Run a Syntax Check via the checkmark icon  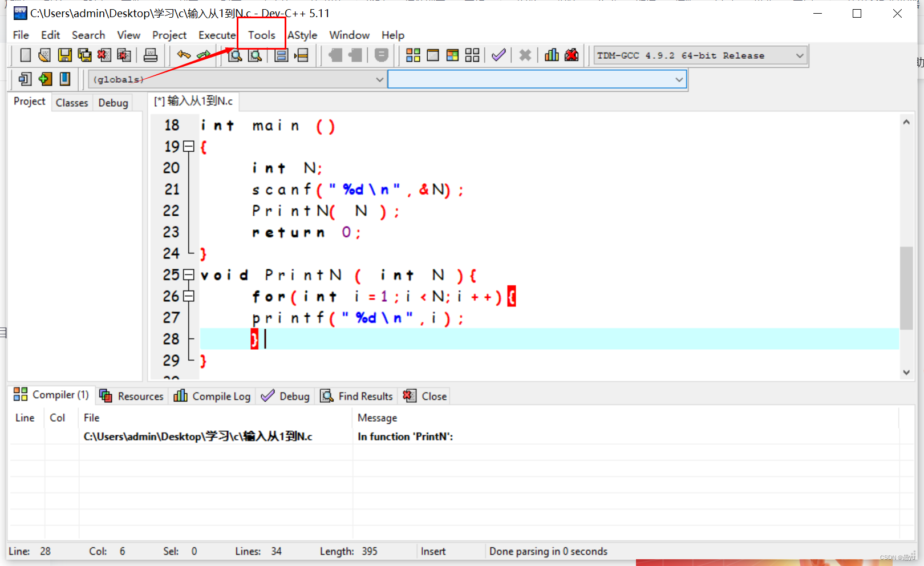pyautogui.click(x=498, y=55)
